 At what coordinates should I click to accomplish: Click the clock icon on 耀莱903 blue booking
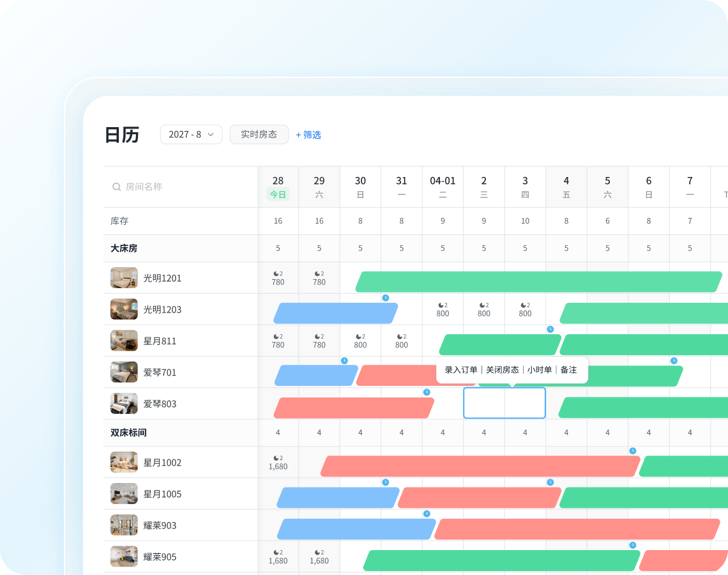coord(427,514)
